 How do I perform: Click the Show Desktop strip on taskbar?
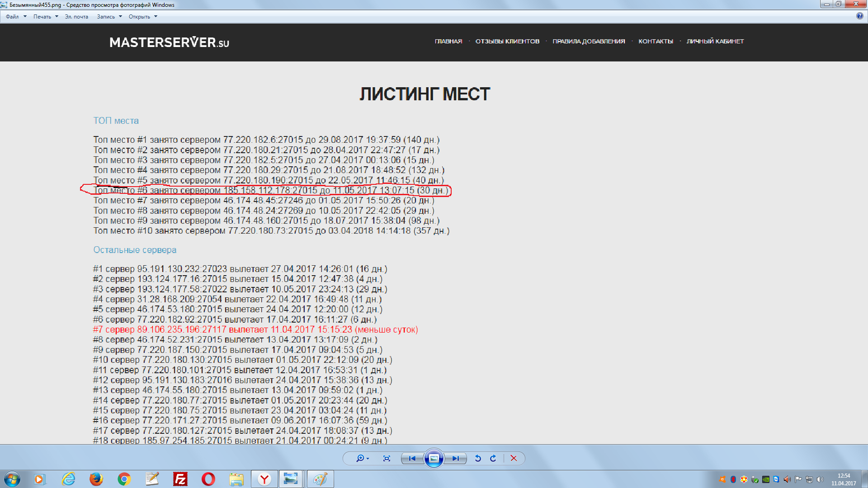[864, 479]
